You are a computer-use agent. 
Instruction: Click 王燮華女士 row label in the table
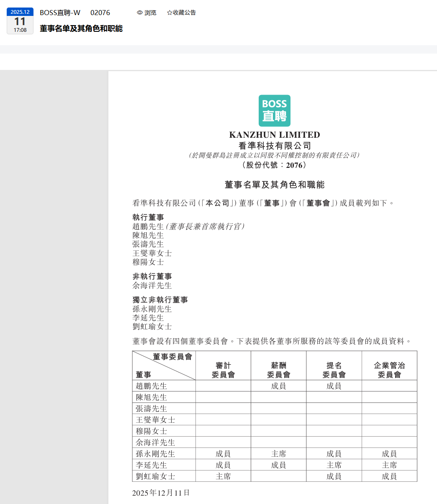pyautogui.click(x=155, y=420)
